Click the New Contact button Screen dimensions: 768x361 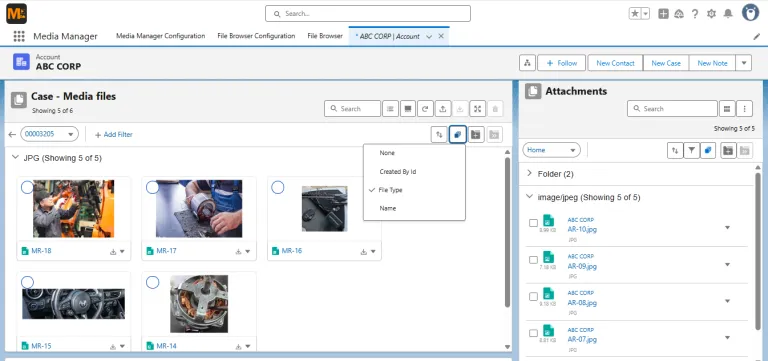point(615,63)
